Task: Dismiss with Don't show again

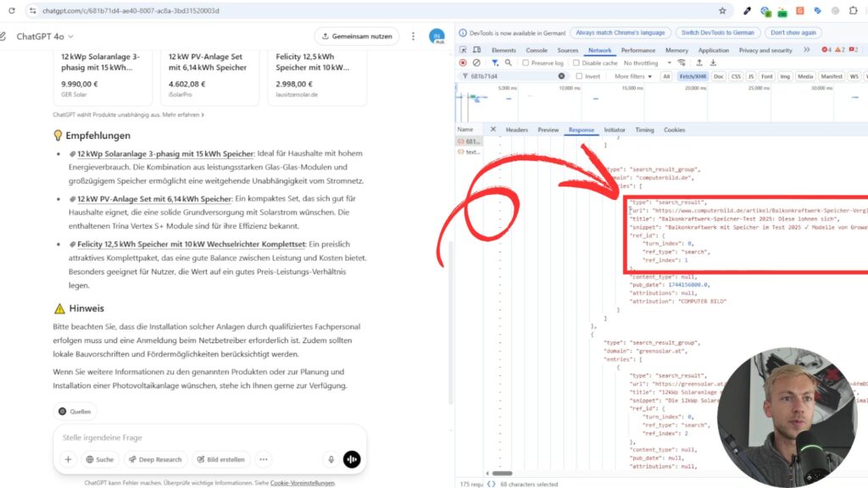Action: click(793, 33)
